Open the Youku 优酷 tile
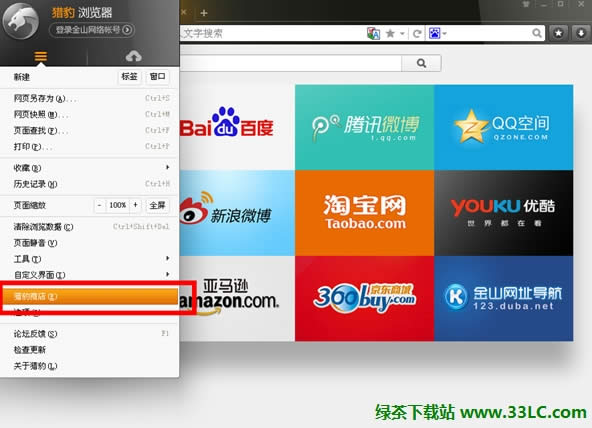 503,213
